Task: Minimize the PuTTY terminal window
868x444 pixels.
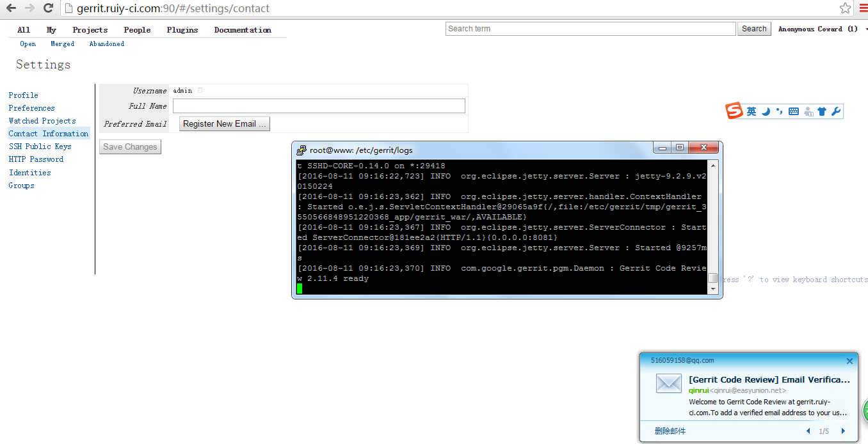Action: (663, 148)
